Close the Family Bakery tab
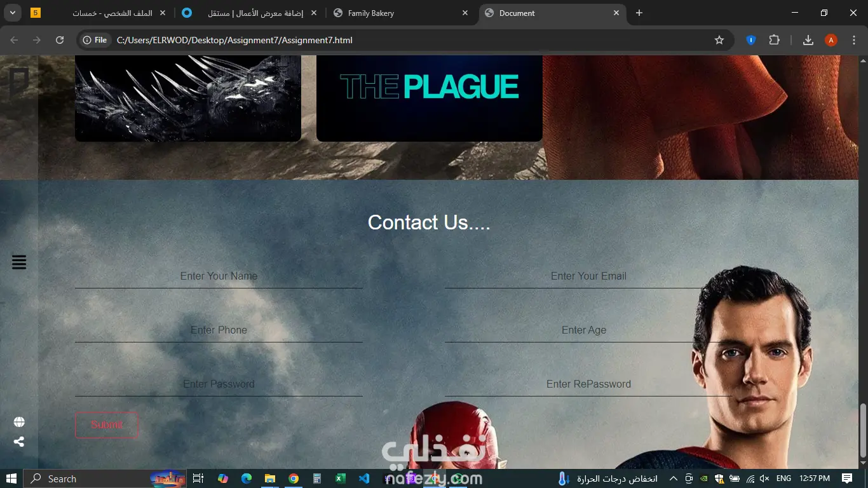The width and height of the screenshot is (868, 488). tap(465, 13)
